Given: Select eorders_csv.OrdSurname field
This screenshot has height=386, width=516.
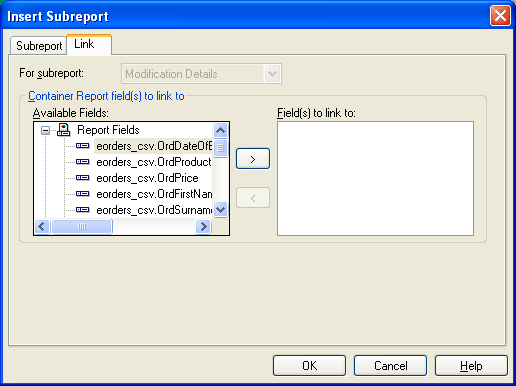Looking at the screenshot, I should pyautogui.click(x=154, y=210).
